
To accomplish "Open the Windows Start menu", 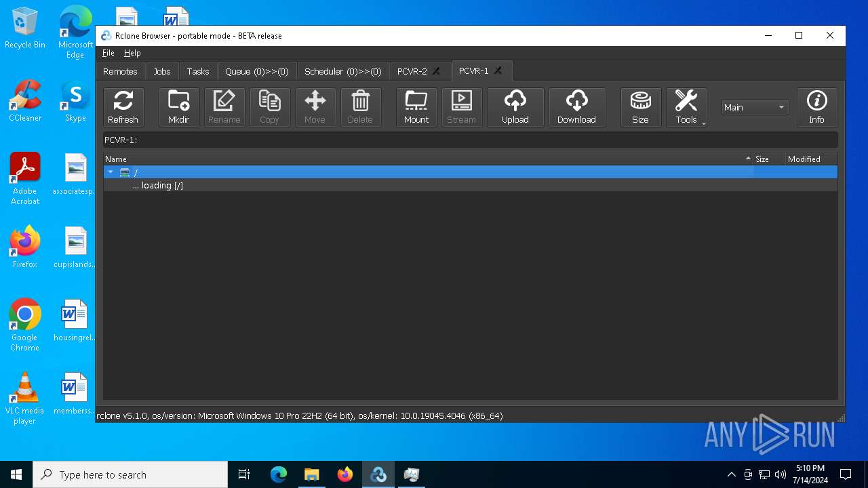I will pos(16,474).
